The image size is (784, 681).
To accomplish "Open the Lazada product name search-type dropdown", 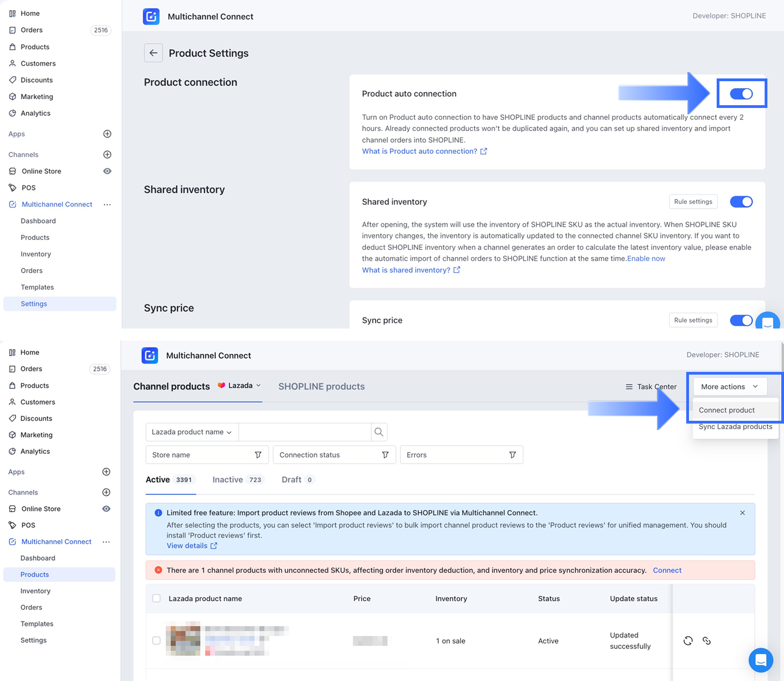I will pos(192,432).
